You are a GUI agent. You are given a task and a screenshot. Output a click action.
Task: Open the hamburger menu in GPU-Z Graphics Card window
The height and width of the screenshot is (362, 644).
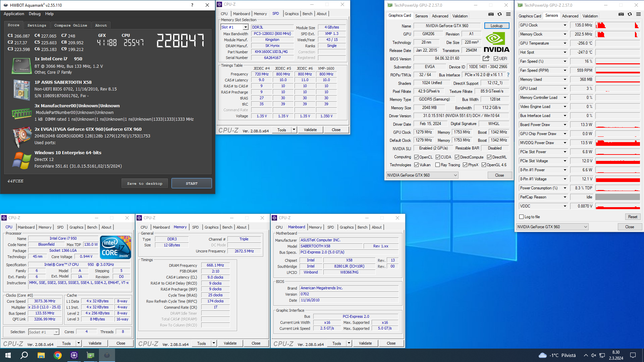coord(508,14)
